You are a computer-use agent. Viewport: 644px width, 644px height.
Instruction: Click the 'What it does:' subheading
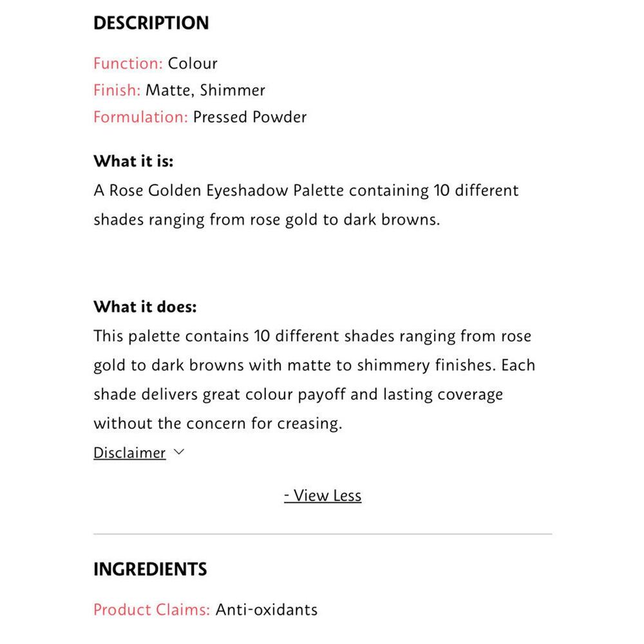(x=145, y=307)
